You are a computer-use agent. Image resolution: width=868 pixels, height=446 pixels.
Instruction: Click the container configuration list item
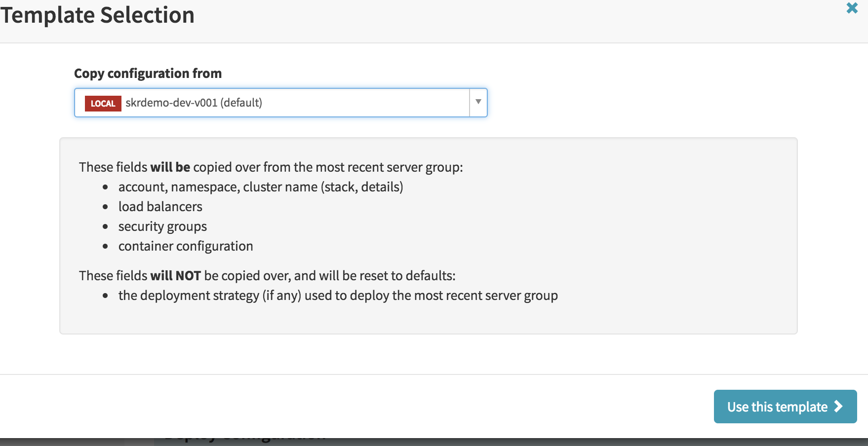pos(186,246)
